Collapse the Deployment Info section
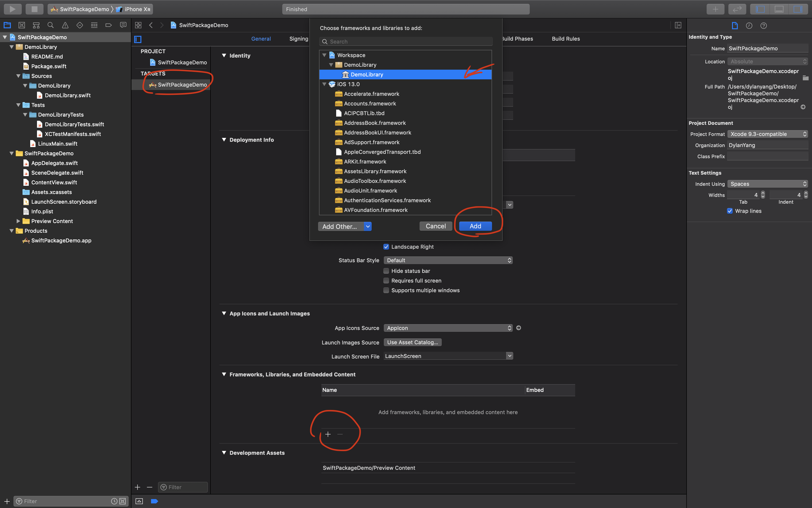 click(224, 140)
